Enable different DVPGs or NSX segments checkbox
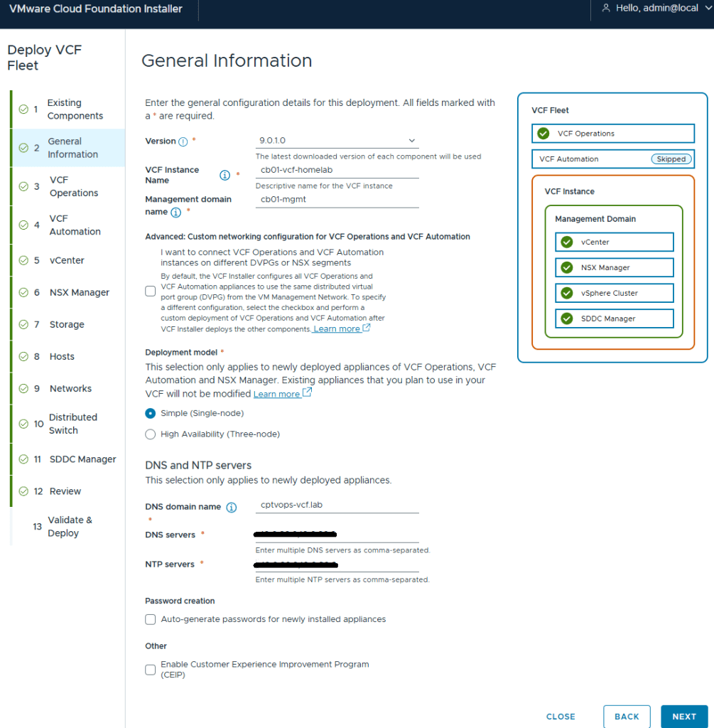 coord(150,291)
